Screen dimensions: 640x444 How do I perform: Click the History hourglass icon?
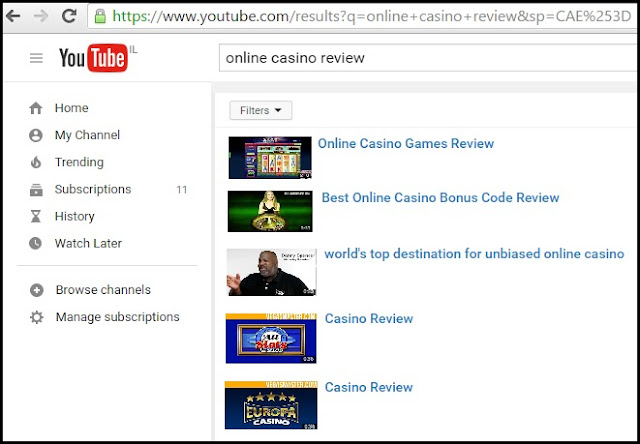36,216
